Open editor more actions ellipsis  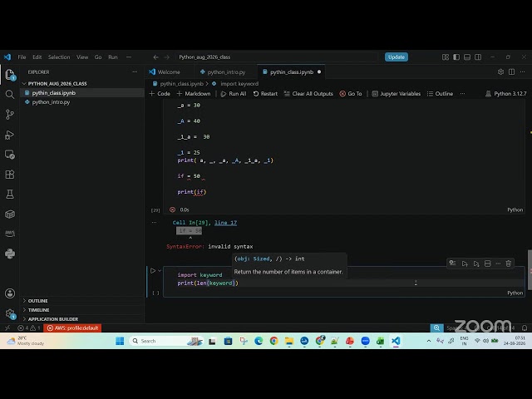pyautogui.click(x=523, y=72)
